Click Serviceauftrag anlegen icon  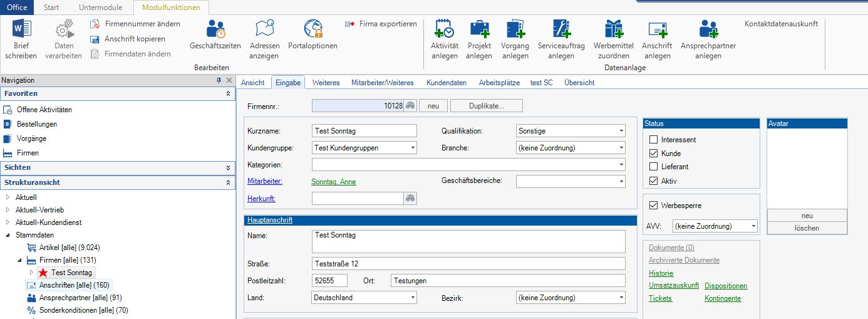pos(561,29)
